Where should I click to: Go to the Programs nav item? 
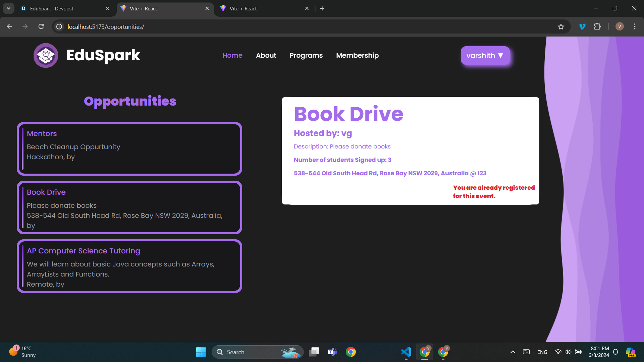point(306,55)
